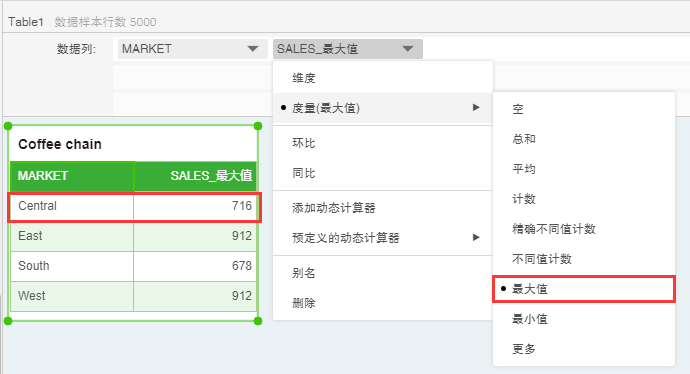This screenshot has height=374, width=690.
Task: Choose 环比 from the menu
Action: pyautogui.click(x=304, y=143)
